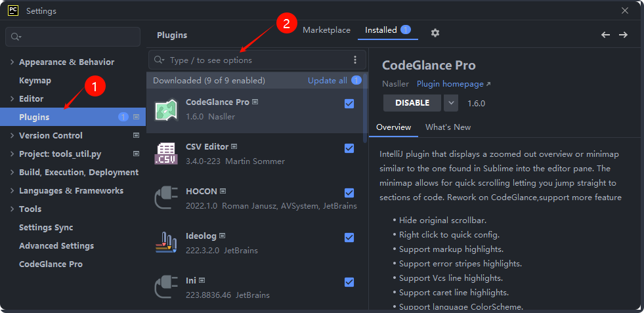Click search magnifier in settings search box
The image size is (644, 313).
point(16,37)
